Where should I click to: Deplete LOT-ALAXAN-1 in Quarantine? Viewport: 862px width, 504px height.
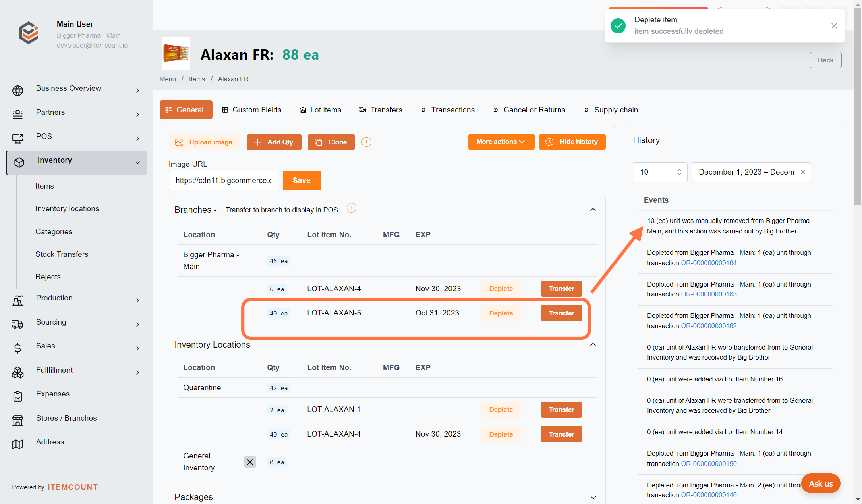click(x=501, y=410)
